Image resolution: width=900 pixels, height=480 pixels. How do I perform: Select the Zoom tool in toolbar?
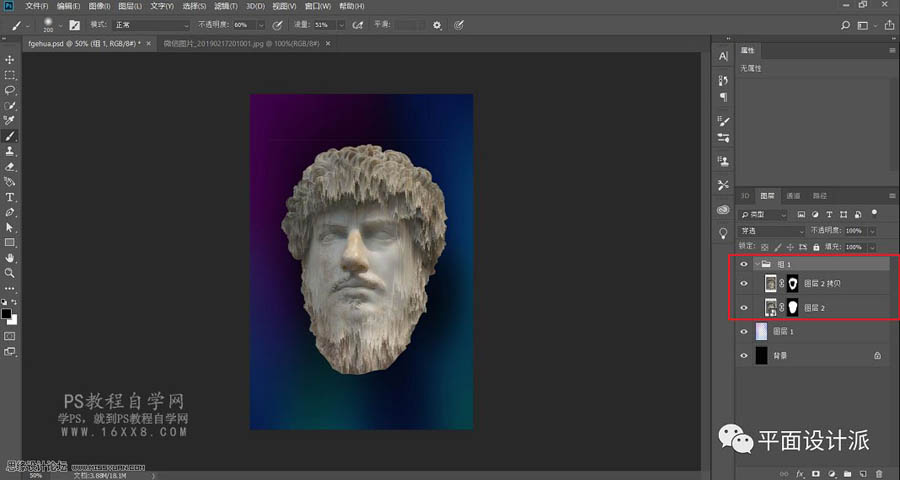(10, 272)
